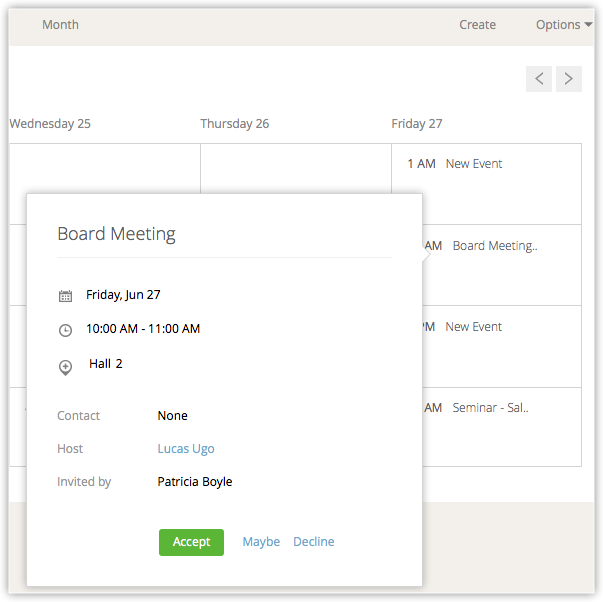
Task: Accept the Board Meeting invitation
Action: tap(191, 542)
